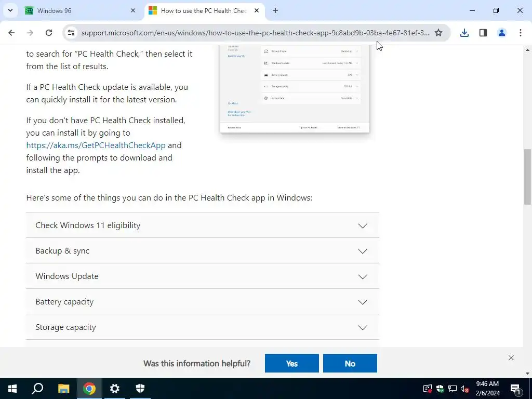Open Windows Security from taskbar
Viewport: 532px width, 399px height.
point(140,389)
